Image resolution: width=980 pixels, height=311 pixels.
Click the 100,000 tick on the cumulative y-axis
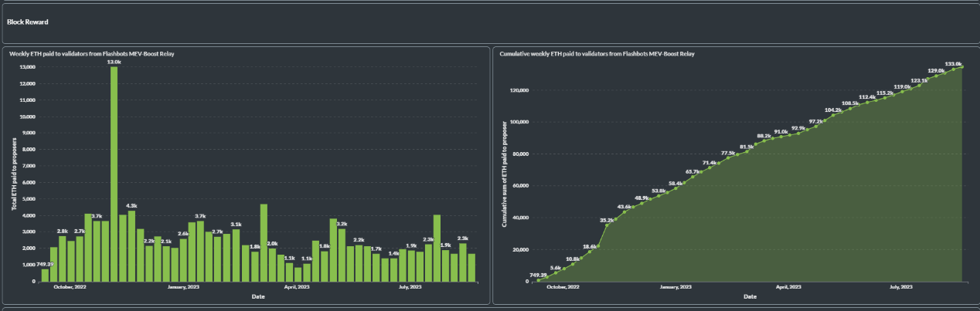click(x=519, y=122)
